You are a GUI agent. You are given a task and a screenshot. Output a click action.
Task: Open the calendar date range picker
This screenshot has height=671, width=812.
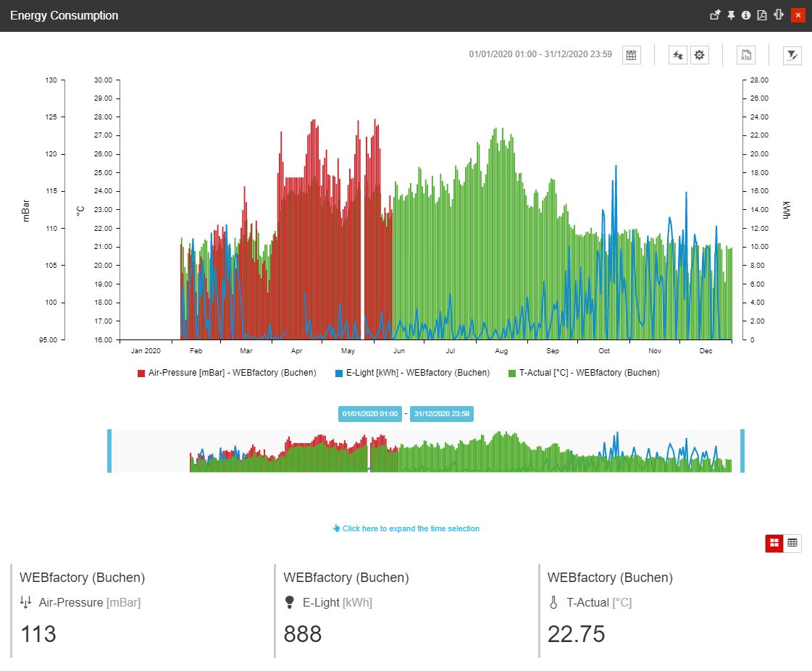(631, 55)
